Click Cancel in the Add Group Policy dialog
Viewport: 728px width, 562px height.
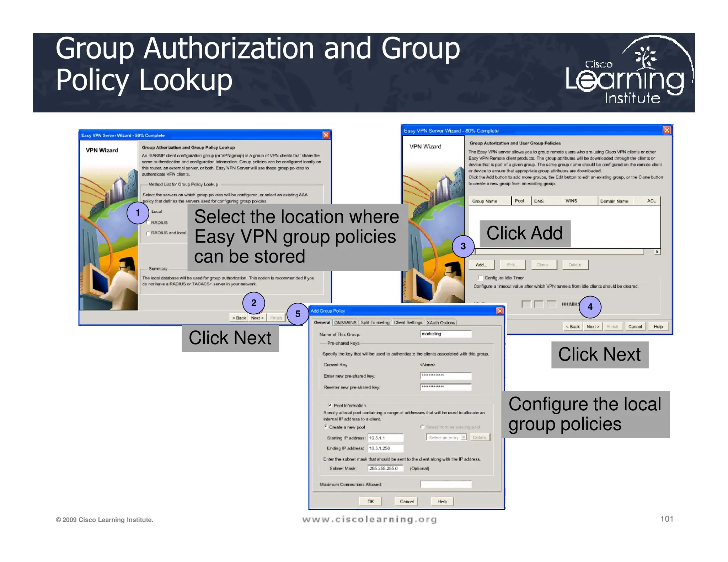[x=407, y=501]
